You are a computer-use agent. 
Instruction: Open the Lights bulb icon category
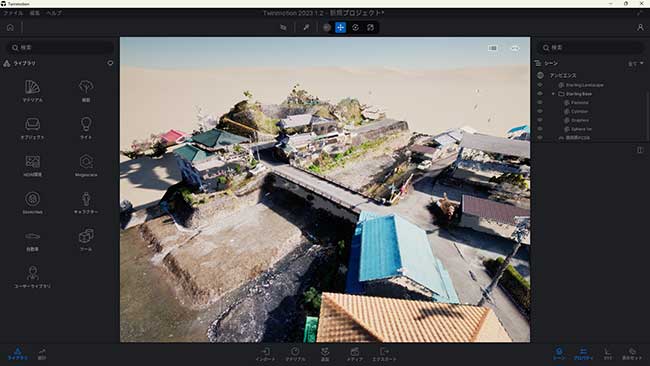[86, 128]
